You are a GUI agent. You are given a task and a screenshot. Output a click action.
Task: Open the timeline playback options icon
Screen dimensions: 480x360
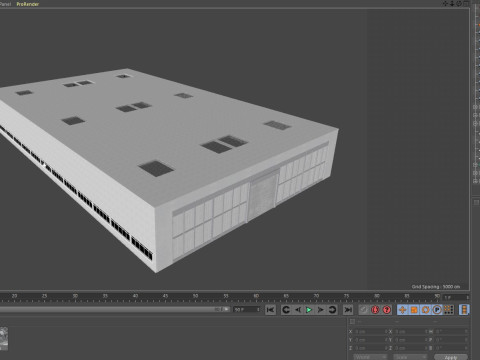(x=464, y=310)
